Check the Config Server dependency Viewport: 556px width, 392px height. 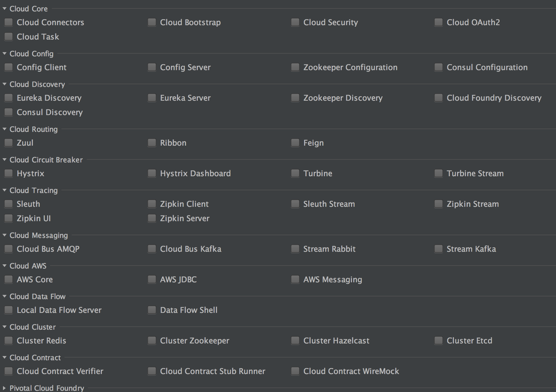click(x=152, y=67)
